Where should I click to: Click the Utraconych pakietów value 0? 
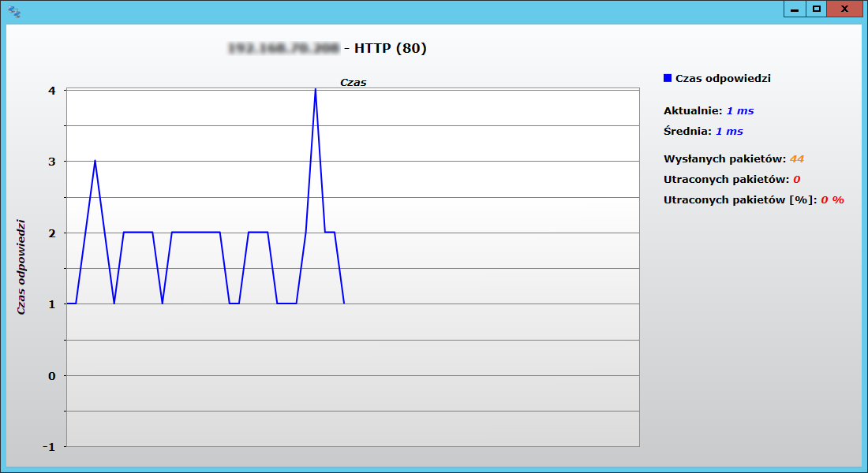(x=796, y=180)
